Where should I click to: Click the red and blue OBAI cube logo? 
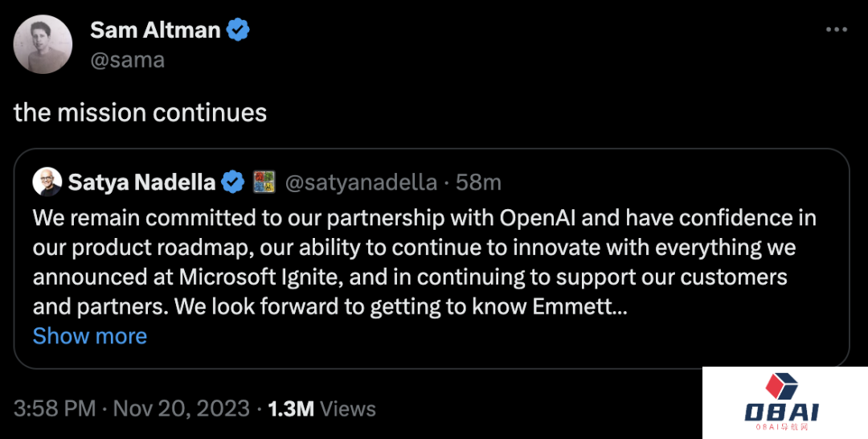tap(784, 388)
